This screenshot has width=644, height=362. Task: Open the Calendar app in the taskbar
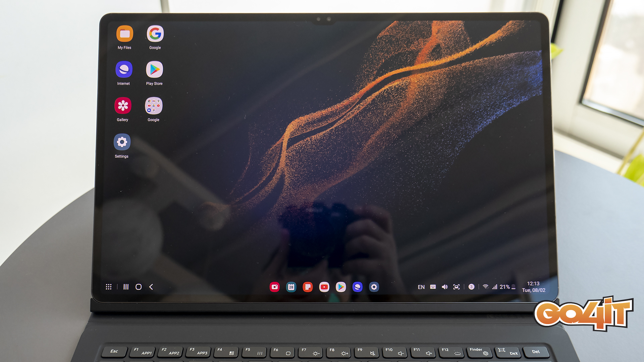click(x=291, y=287)
